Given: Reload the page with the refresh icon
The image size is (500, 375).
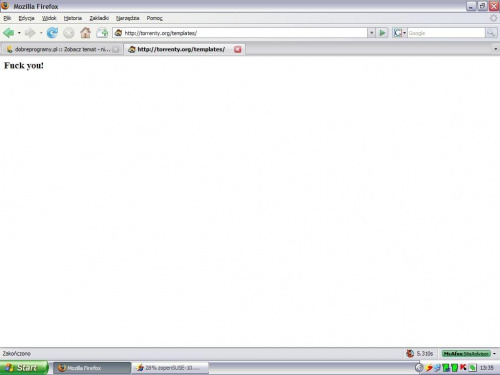Looking at the screenshot, I should click(x=52, y=33).
